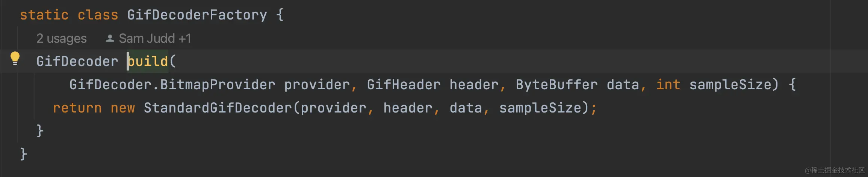868x177 pixels.
Task: Click the author person icon before Sam Judd
Action: point(110,38)
